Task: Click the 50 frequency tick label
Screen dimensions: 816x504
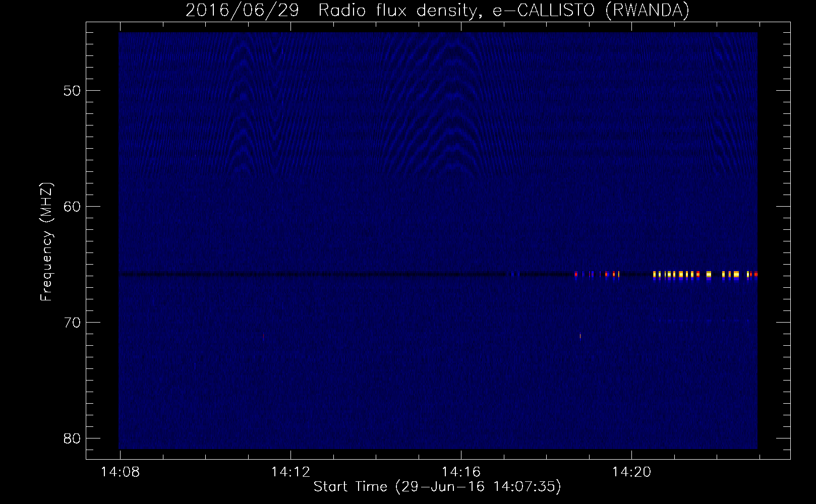Action: click(72, 91)
